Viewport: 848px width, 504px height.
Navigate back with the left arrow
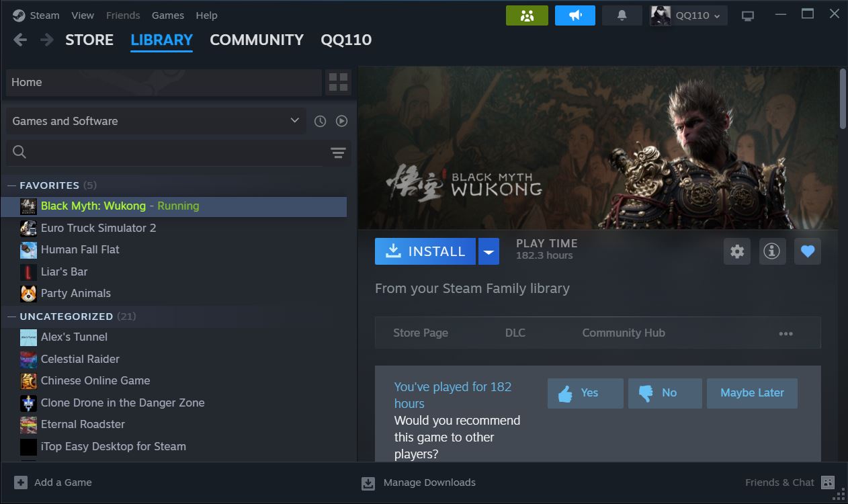point(20,40)
